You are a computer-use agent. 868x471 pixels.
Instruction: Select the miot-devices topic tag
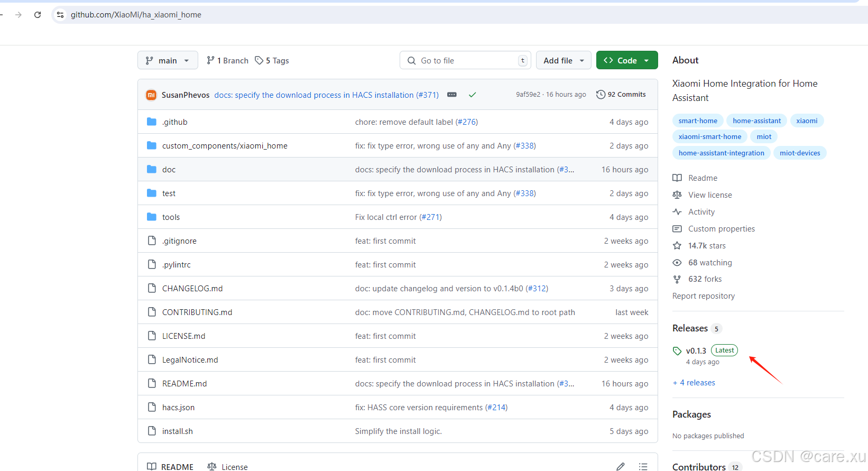tap(800, 153)
